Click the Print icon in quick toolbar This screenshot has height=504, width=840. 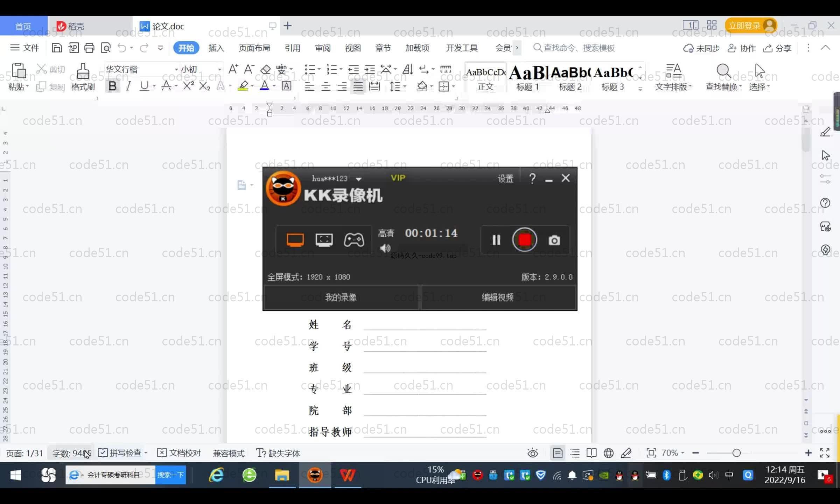89,48
